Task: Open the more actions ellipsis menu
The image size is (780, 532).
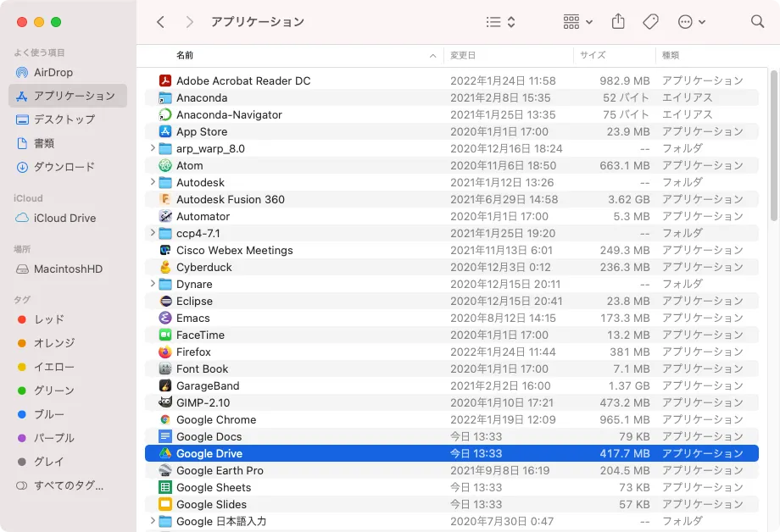Action: click(692, 22)
